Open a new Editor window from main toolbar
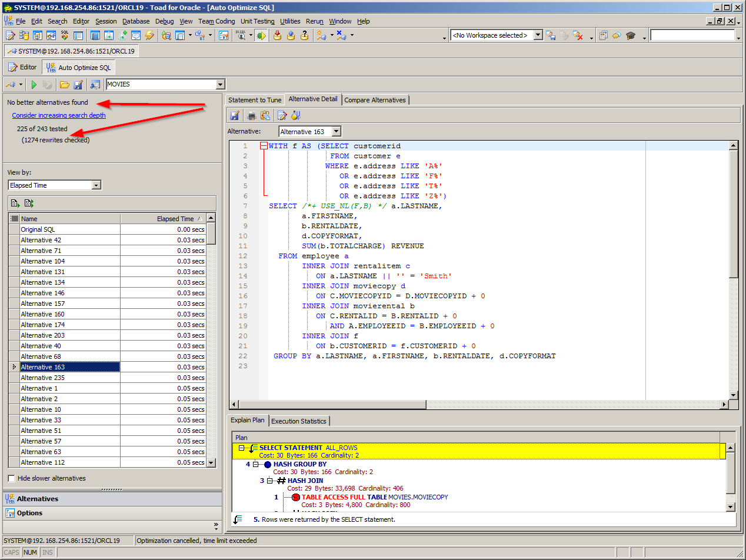The height and width of the screenshot is (560, 746). click(x=10, y=35)
